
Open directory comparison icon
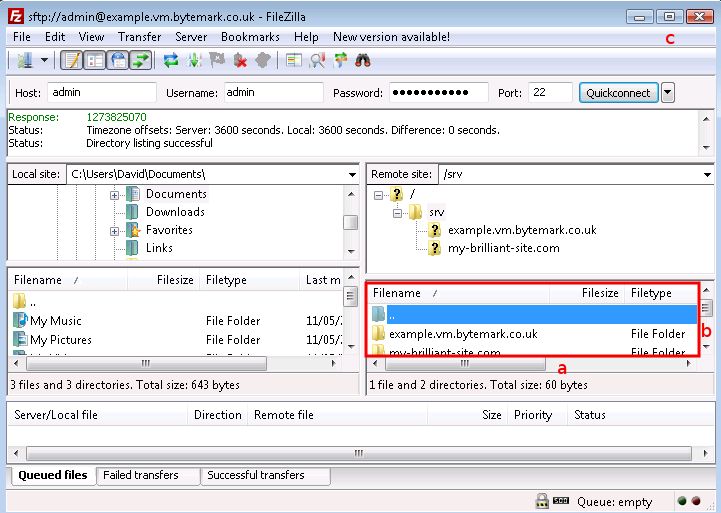(x=294, y=60)
